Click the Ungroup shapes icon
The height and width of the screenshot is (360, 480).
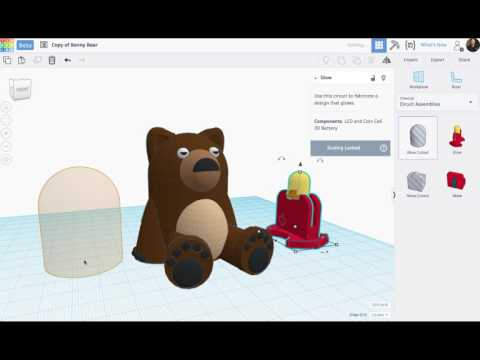(356, 60)
